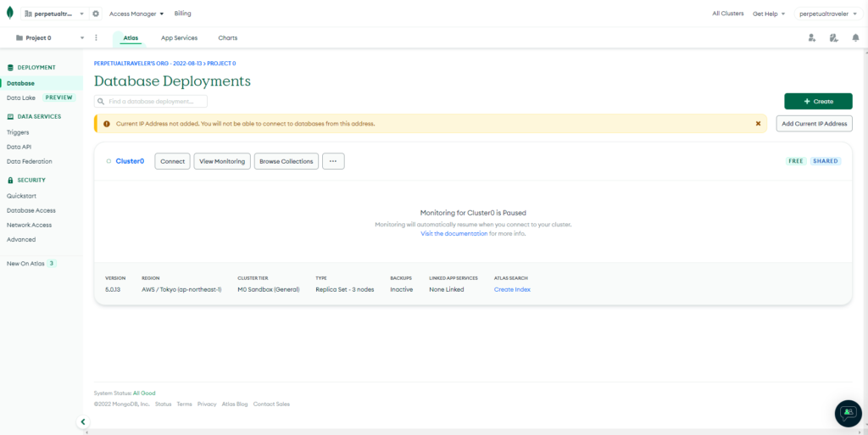Open the footer Atlas Blog link
This screenshot has height=435, width=868.
point(235,404)
